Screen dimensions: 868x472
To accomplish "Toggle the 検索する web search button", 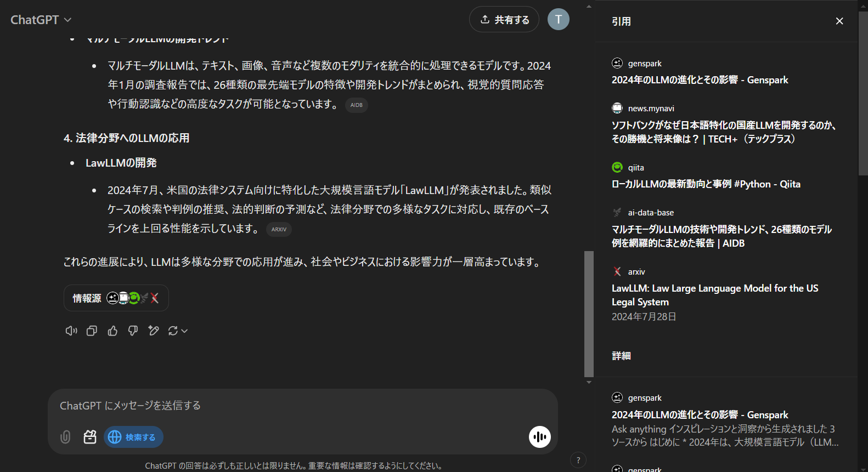I will [x=133, y=437].
